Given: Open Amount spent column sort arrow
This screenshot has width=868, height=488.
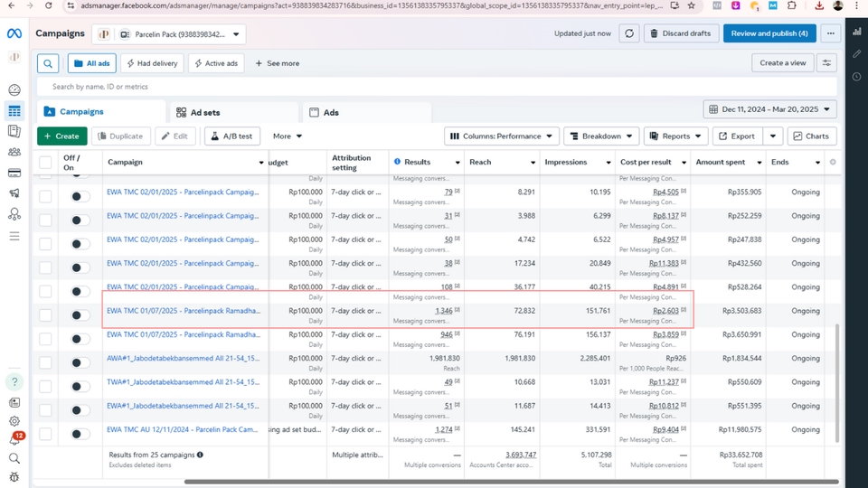Looking at the screenshot, I should [759, 163].
